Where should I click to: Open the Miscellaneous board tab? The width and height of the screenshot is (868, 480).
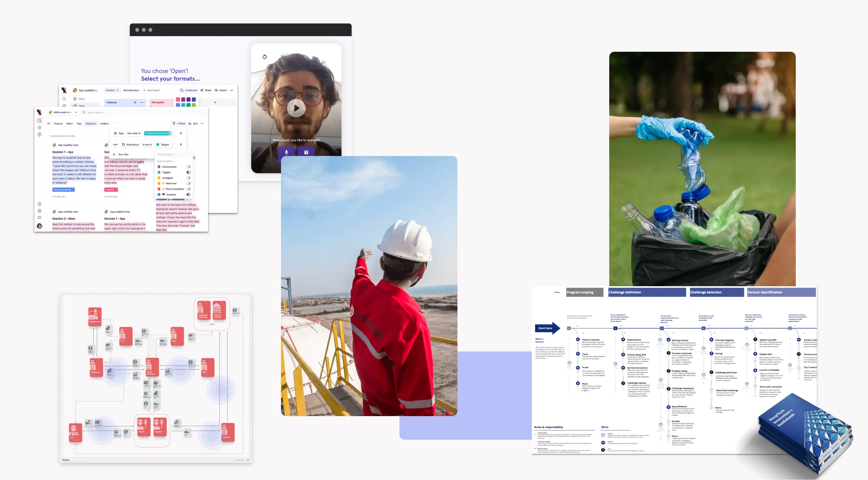click(x=131, y=90)
